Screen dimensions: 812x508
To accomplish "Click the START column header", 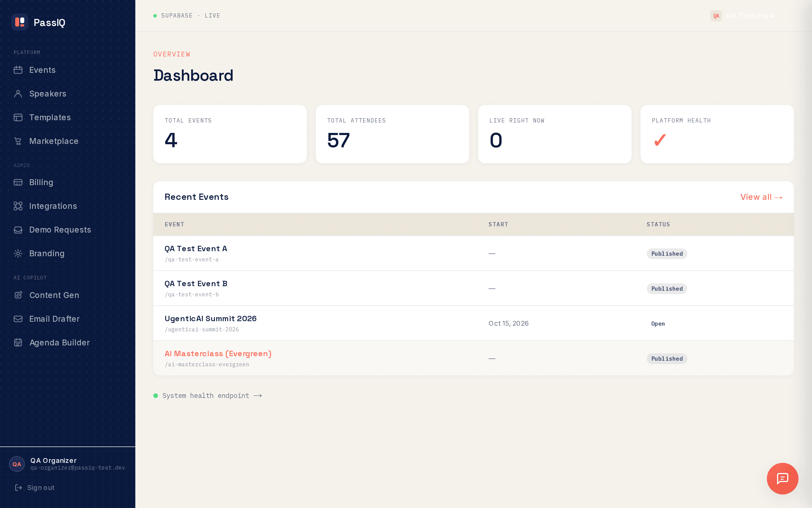I will click(498, 224).
